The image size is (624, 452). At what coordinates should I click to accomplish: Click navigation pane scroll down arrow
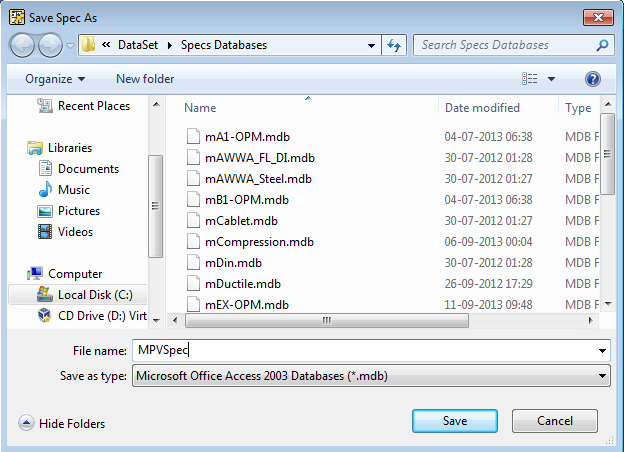point(156,321)
